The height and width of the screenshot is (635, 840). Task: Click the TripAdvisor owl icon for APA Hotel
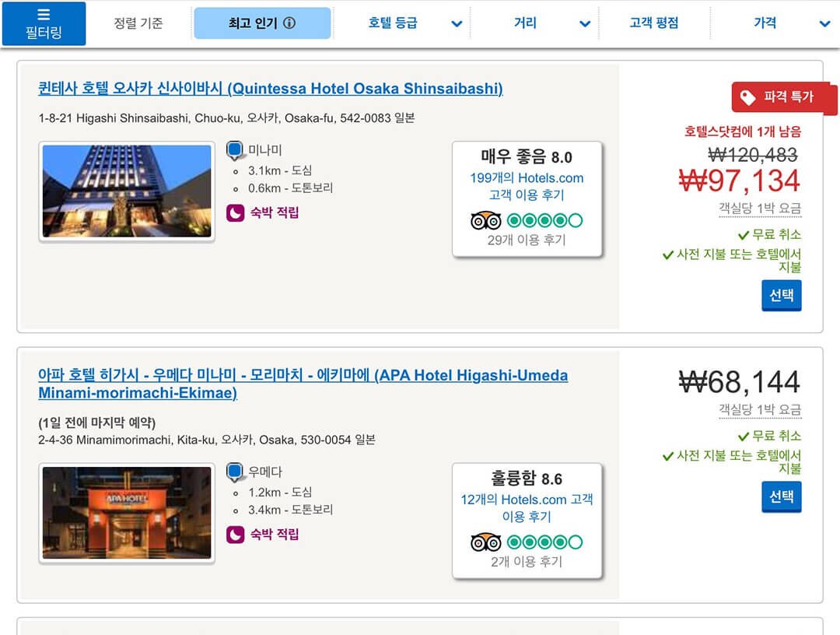(x=486, y=542)
